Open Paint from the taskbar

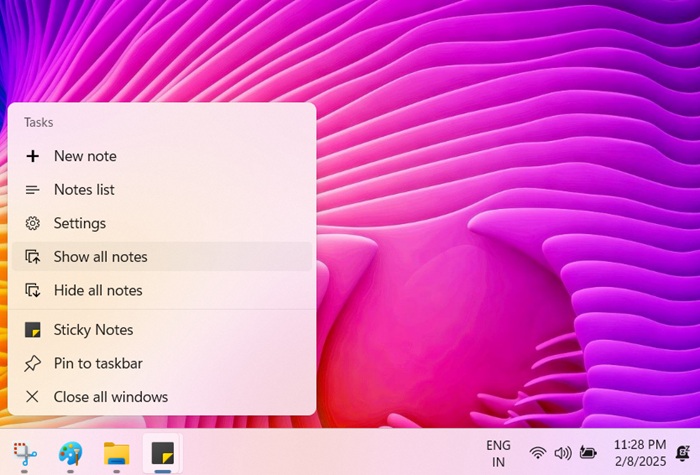[71, 454]
